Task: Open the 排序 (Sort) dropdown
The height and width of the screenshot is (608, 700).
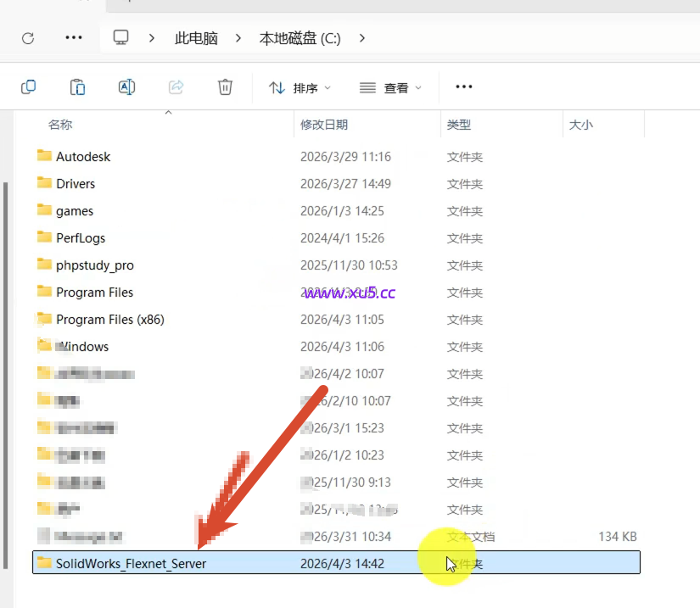Action: [x=299, y=86]
